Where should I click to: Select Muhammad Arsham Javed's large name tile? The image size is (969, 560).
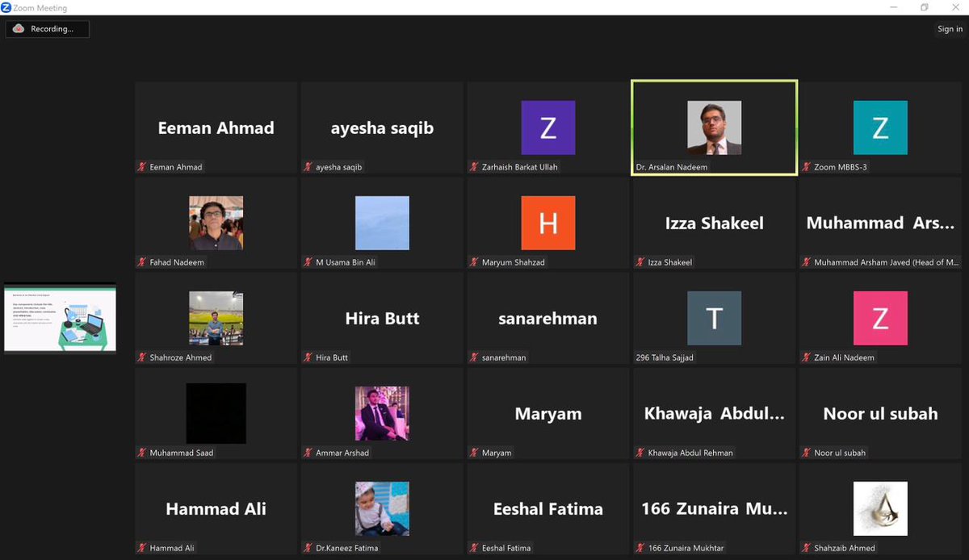880,223
